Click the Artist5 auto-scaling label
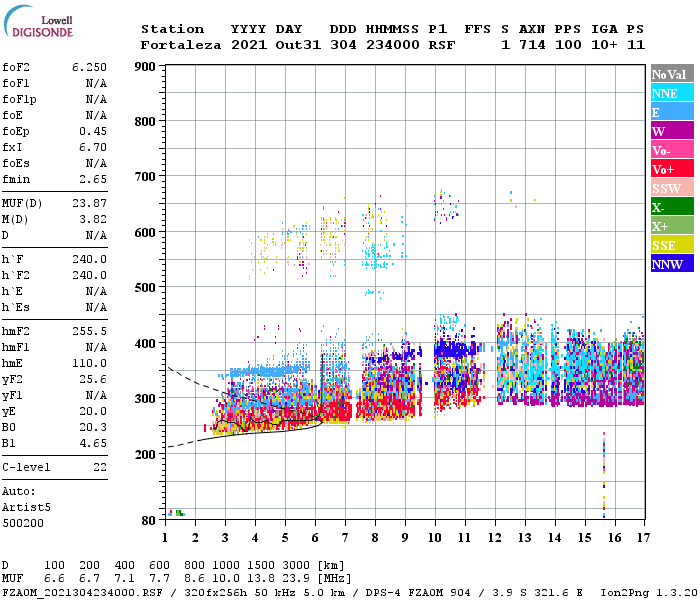700x600 pixels. (x=26, y=508)
